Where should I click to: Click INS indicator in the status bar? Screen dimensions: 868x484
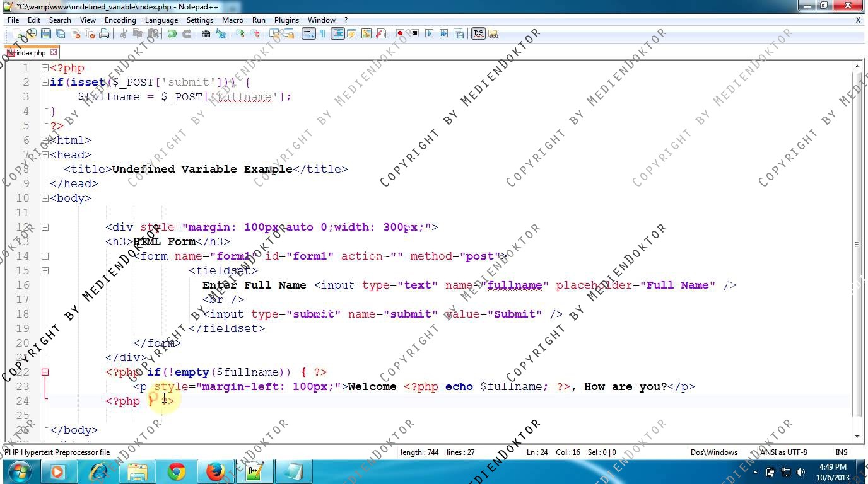click(x=841, y=452)
